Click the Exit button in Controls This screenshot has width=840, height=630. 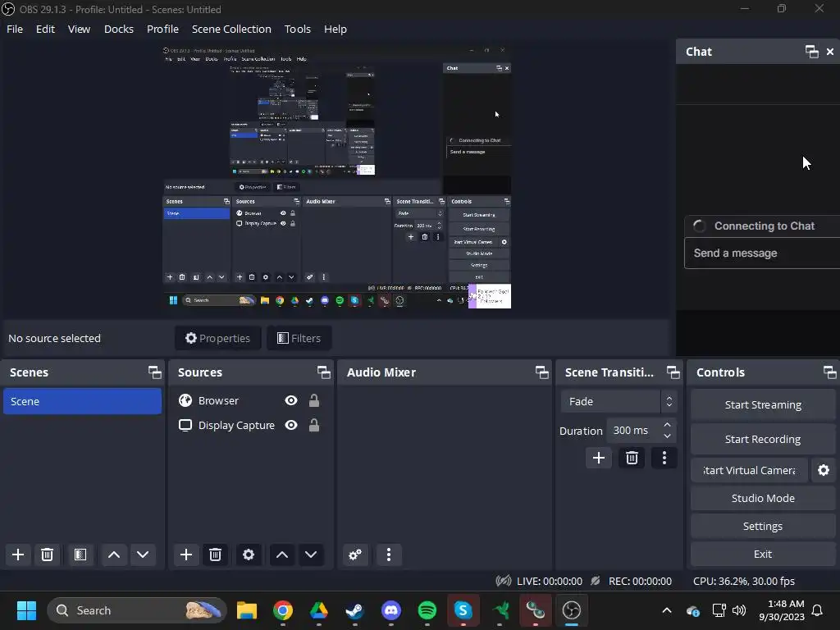[x=763, y=554]
